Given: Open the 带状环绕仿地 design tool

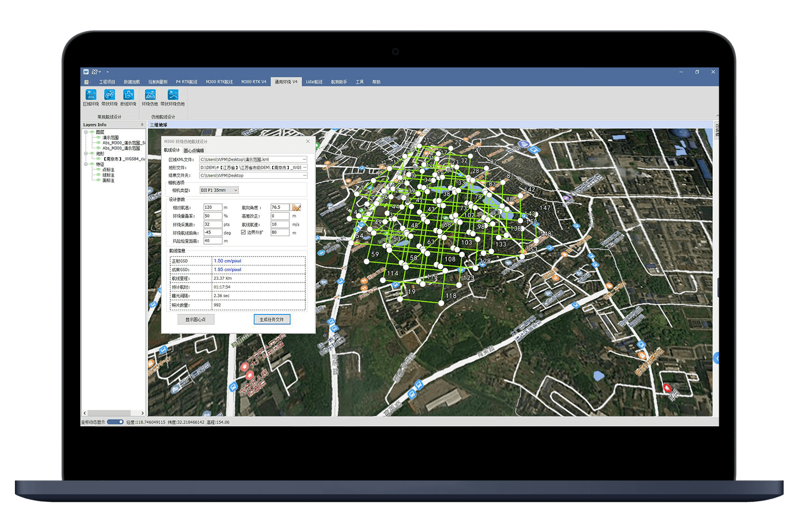Looking at the screenshot, I should (x=173, y=96).
